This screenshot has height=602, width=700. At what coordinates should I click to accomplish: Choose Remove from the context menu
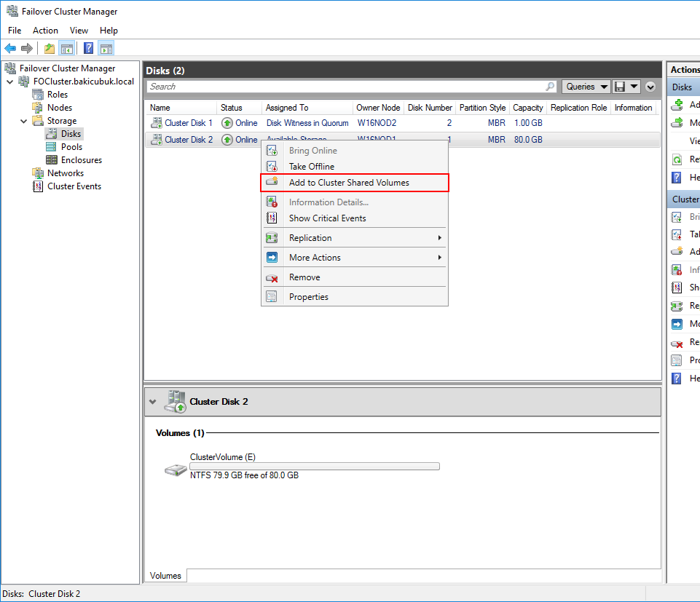(x=355, y=277)
